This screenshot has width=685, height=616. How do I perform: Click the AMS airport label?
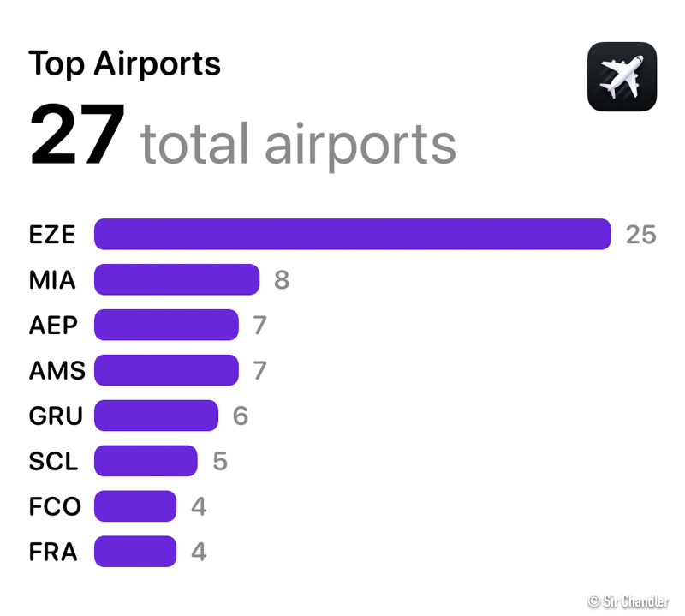[x=57, y=371]
